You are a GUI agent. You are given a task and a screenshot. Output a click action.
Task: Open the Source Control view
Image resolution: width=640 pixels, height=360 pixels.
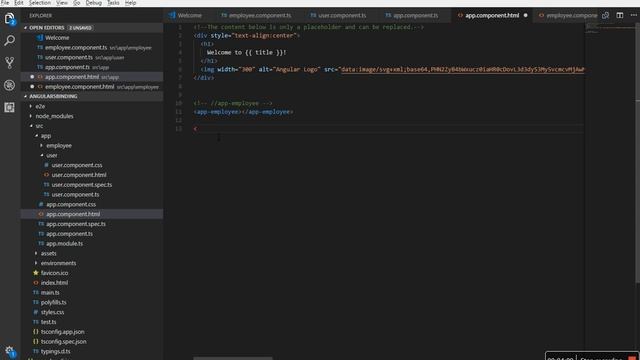coord(9,62)
